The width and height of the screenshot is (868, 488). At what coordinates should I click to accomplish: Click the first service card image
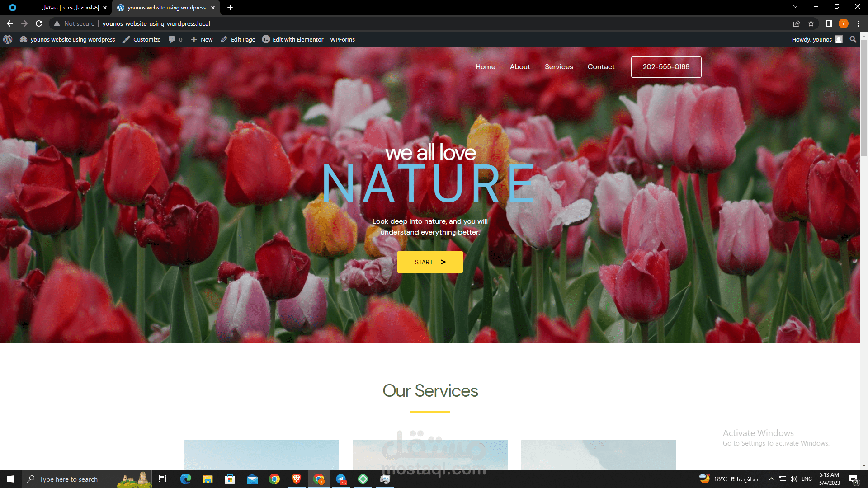pos(261,455)
